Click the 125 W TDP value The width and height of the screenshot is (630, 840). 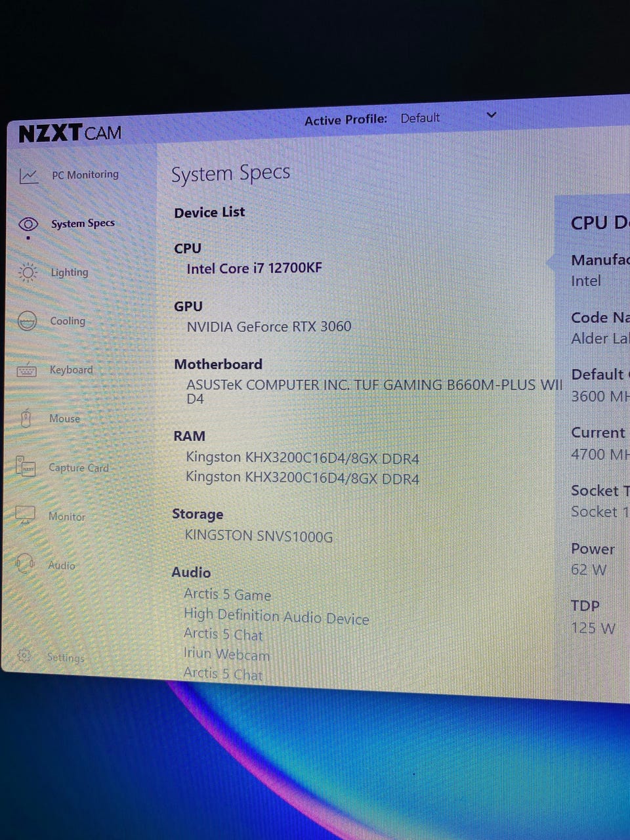coord(593,628)
